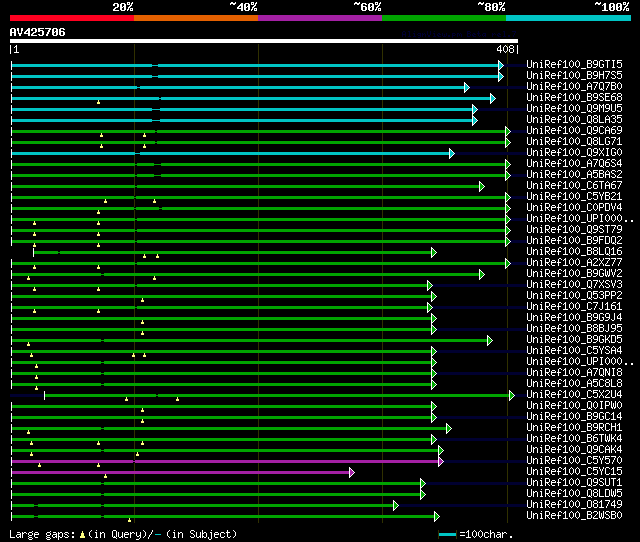Select the UniRef100_C5YSA4 label
The image size is (640, 542).
(574, 351)
